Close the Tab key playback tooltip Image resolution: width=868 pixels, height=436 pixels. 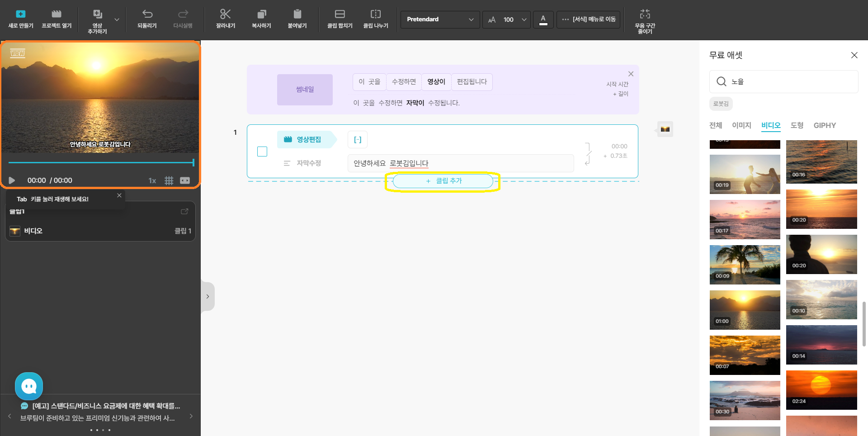click(119, 195)
